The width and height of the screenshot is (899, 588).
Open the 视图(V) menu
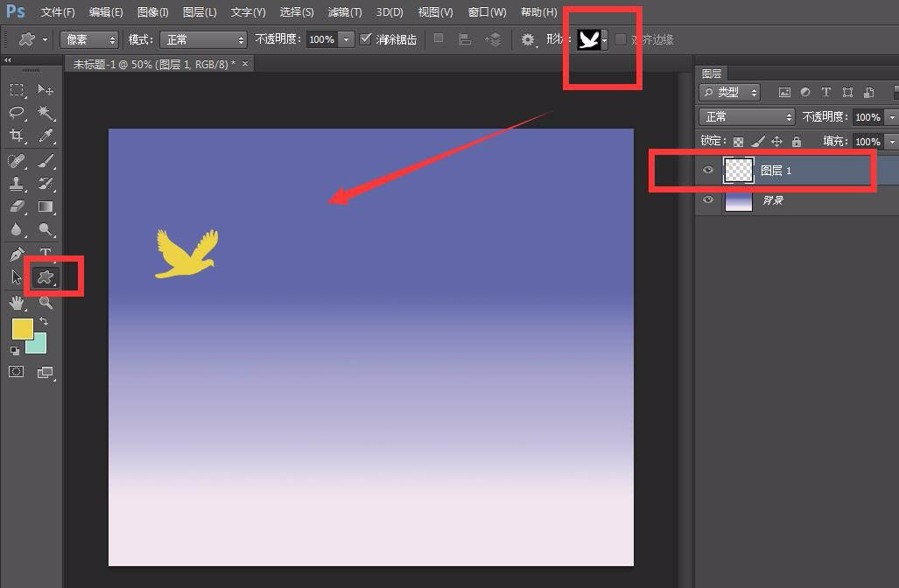(x=435, y=11)
